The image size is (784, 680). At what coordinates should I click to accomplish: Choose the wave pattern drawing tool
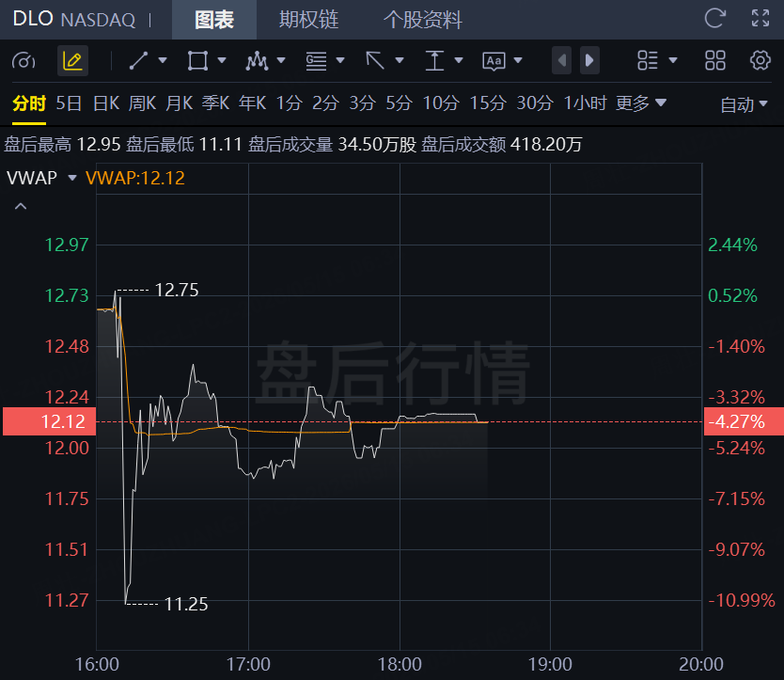(257, 60)
